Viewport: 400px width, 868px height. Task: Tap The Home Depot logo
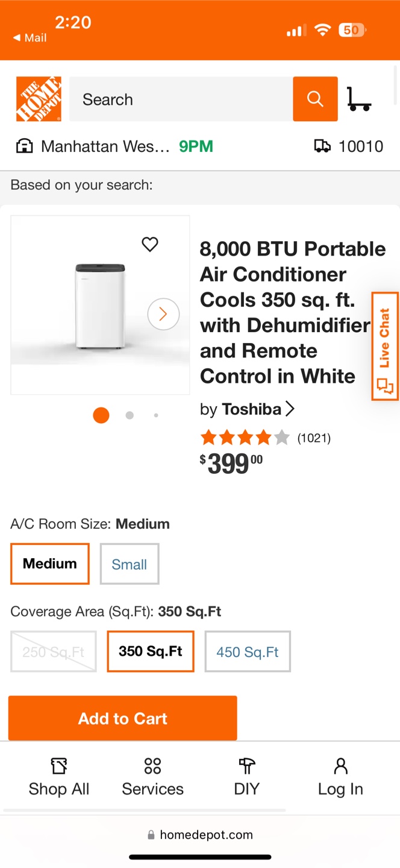[x=39, y=99]
